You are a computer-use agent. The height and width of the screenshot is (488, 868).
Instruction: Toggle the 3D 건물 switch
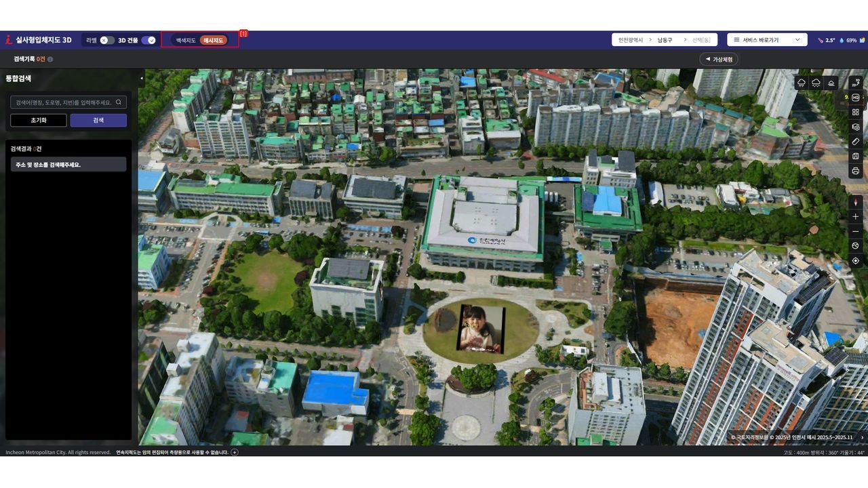149,40
